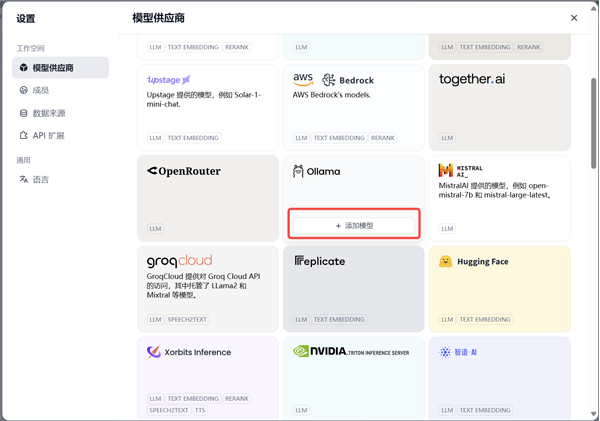Image resolution: width=600 pixels, height=421 pixels.
Task: Click the NVIDIA Triton Inference Server logo
Action: [x=351, y=351]
